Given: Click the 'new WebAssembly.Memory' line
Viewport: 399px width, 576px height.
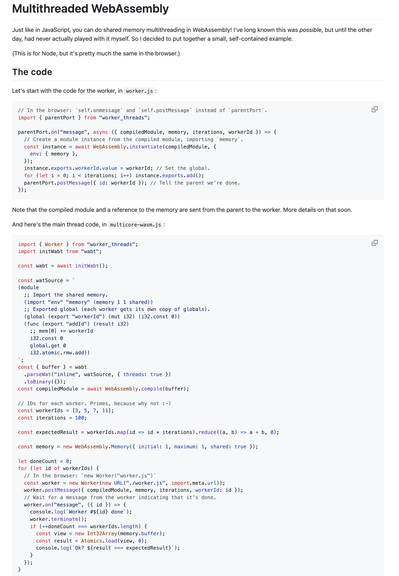Looking at the screenshot, I should pos(138,447).
